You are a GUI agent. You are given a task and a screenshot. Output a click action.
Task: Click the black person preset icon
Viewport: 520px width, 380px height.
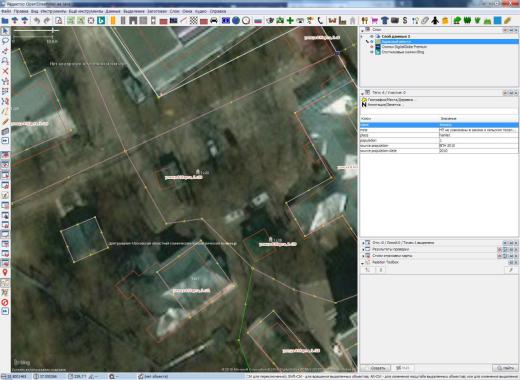tap(435, 20)
